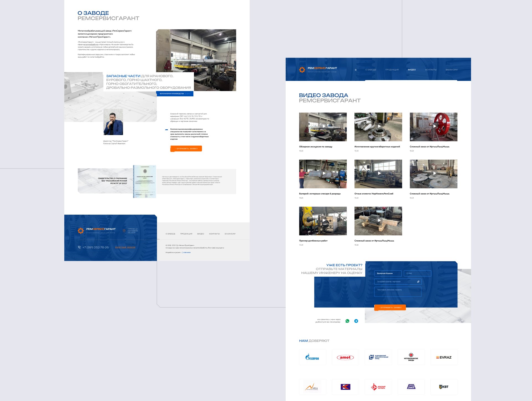The image size is (532, 401).
Task: Click the certificate document thumbnail
Action: (x=144, y=181)
